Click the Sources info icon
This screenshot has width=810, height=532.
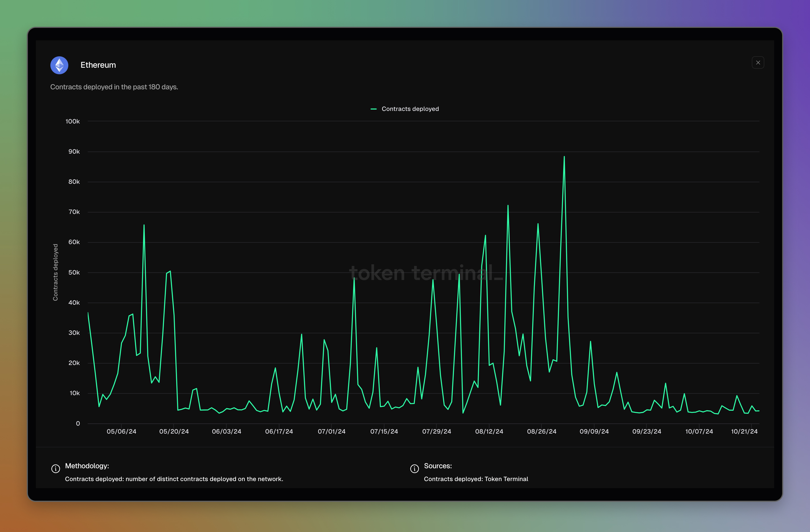coord(414,469)
